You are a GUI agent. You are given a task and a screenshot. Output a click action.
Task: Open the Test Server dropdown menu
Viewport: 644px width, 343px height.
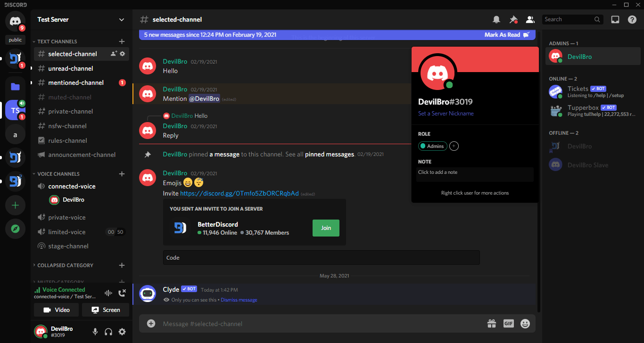point(122,20)
